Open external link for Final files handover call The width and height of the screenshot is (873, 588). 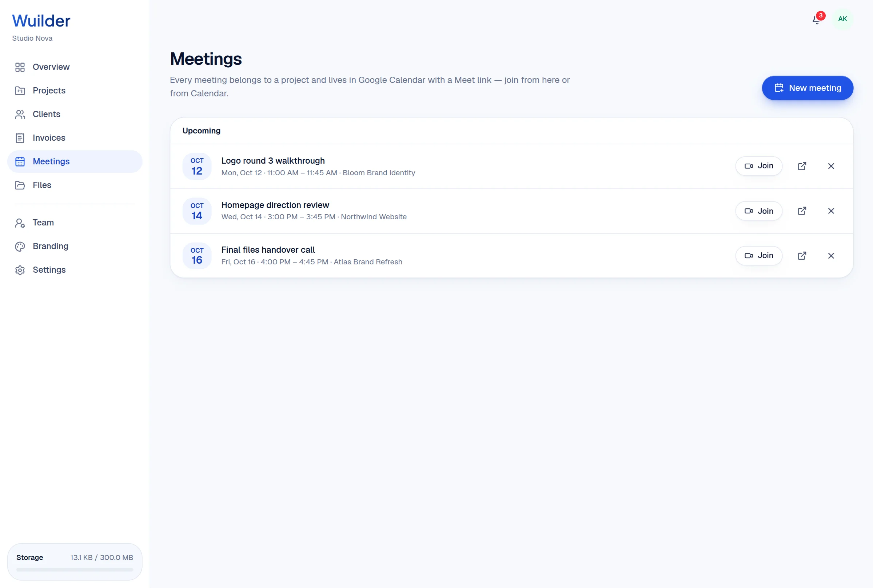click(802, 256)
